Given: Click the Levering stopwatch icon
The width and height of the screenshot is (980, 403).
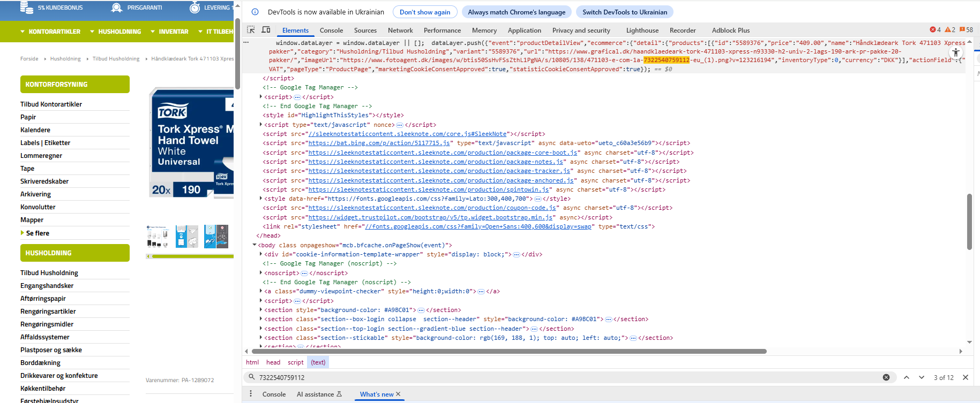Looking at the screenshot, I should pos(195,7).
